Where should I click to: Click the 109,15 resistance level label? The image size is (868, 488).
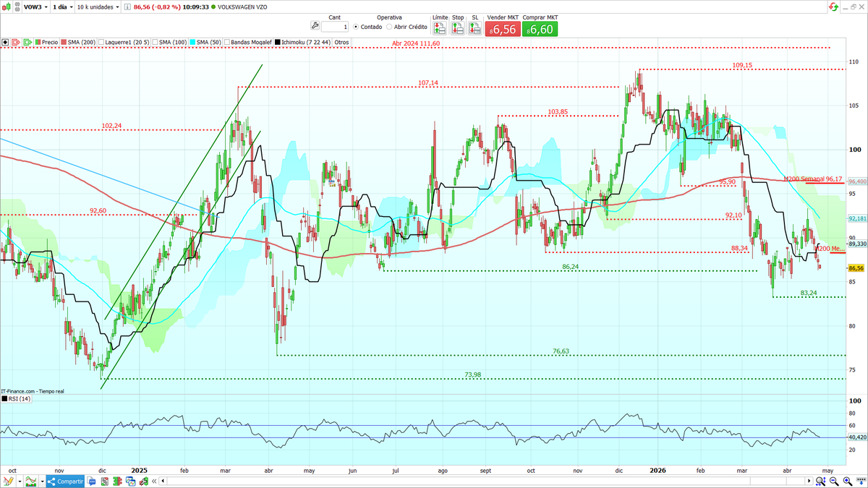tap(742, 65)
